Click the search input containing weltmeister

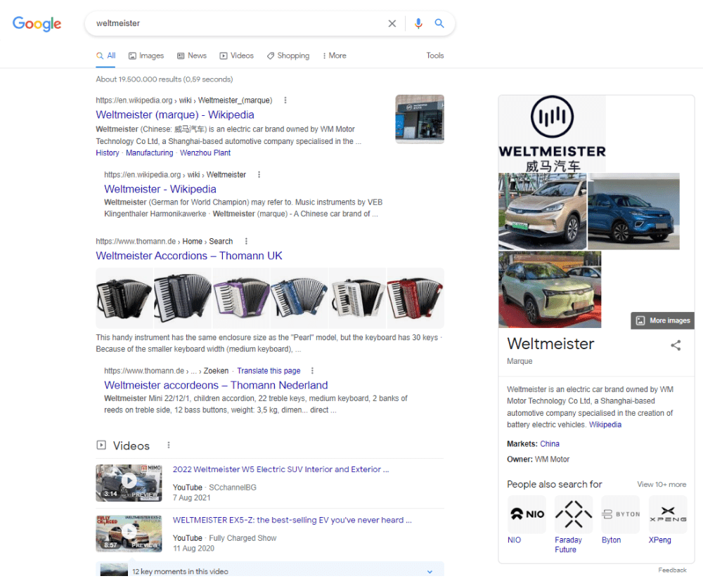point(232,24)
